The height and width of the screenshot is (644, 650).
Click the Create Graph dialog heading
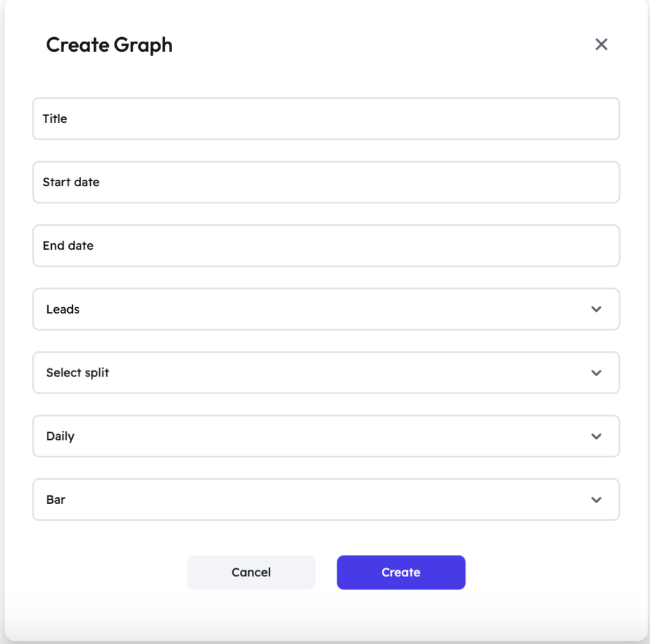(109, 45)
